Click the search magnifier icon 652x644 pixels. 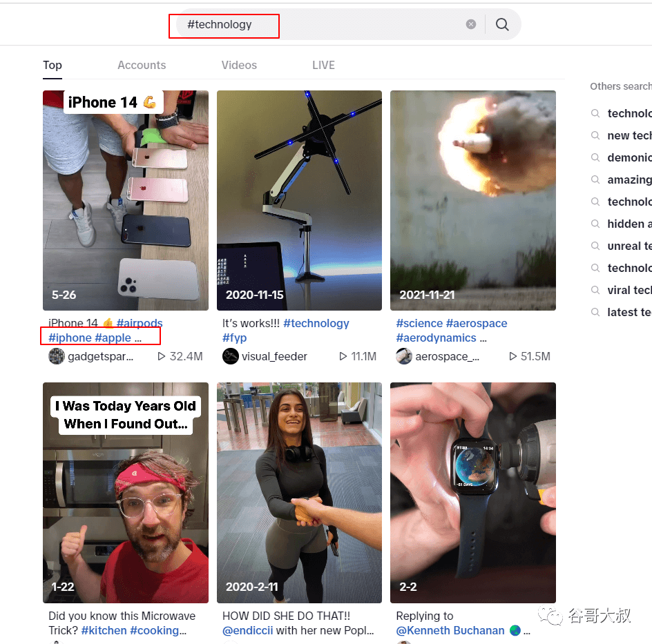tap(502, 25)
